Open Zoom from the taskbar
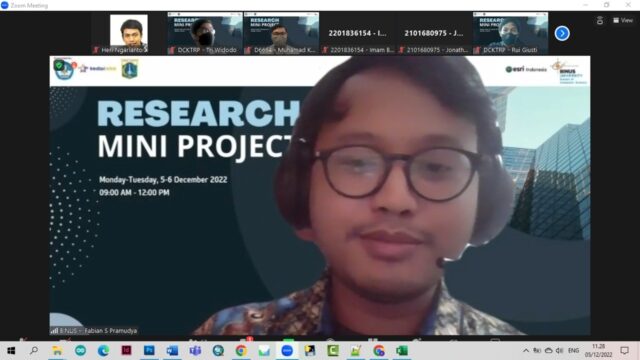 click(x=287, y=351)
